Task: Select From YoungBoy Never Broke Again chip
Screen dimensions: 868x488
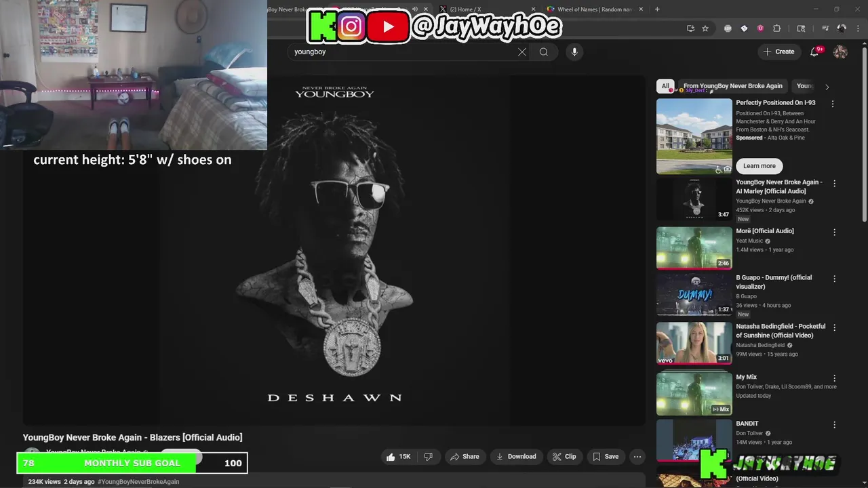Action: pos(732,86)
